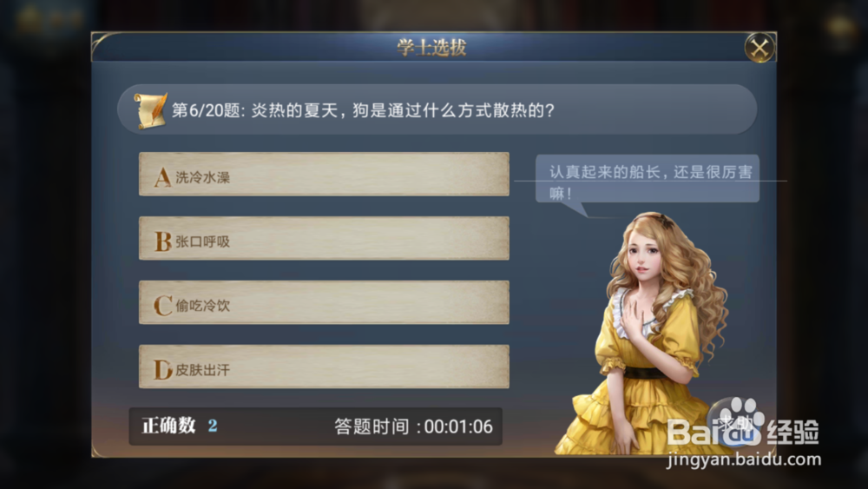Click the letter A icon
Screen dimensions: 868x489
tap(162, 177)
